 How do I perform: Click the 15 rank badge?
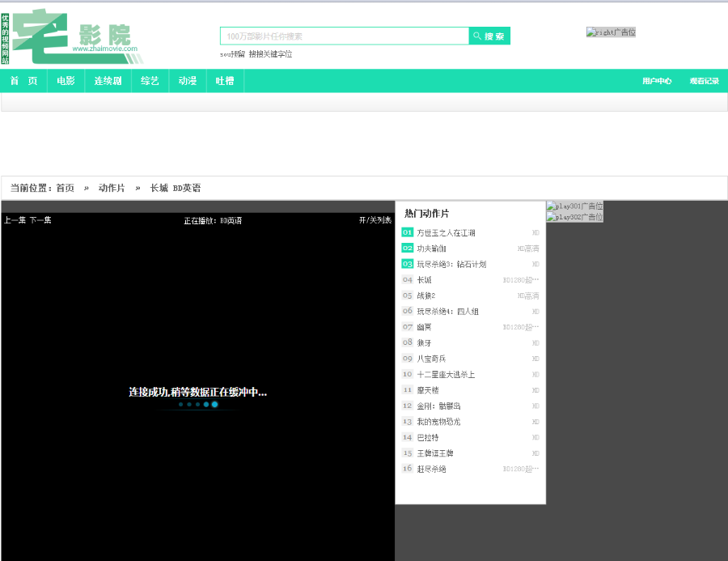coord(407,453)
